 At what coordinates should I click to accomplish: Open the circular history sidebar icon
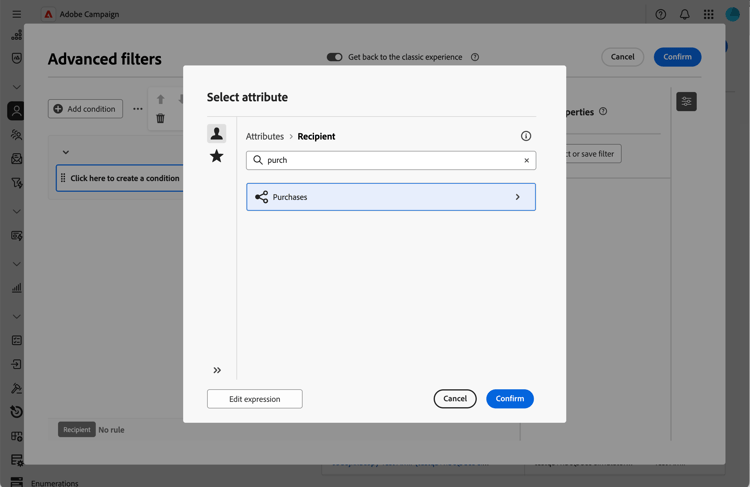pos(17,411)
